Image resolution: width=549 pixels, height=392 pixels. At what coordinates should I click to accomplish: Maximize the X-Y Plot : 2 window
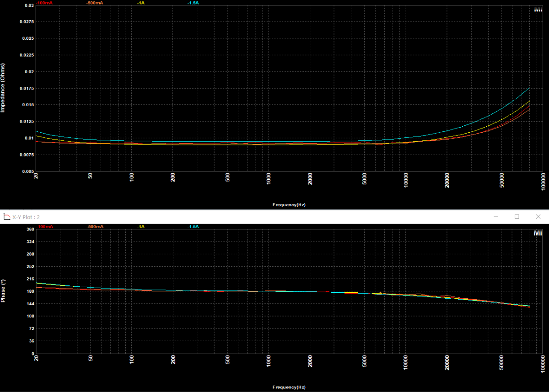pos(517,216)
